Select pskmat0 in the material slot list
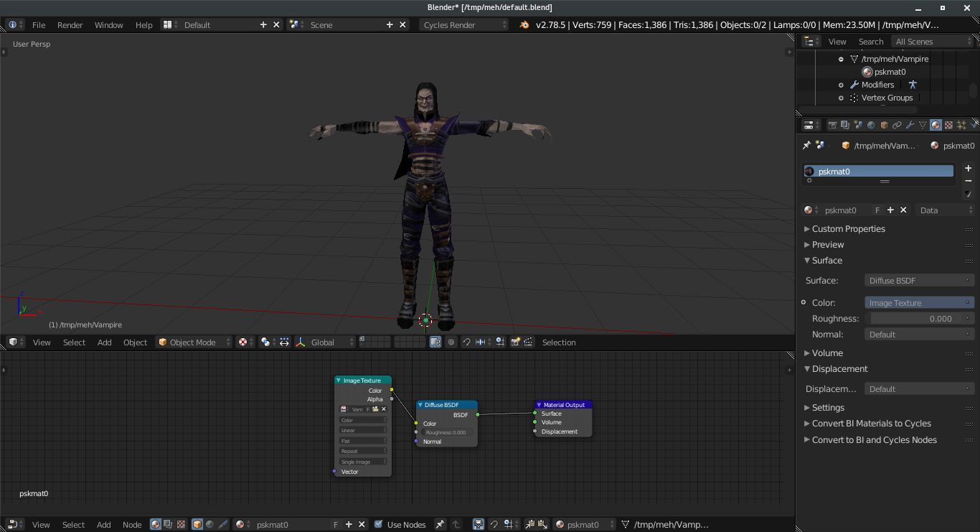Viewport: 980px width, 532px height. (879, 172)
